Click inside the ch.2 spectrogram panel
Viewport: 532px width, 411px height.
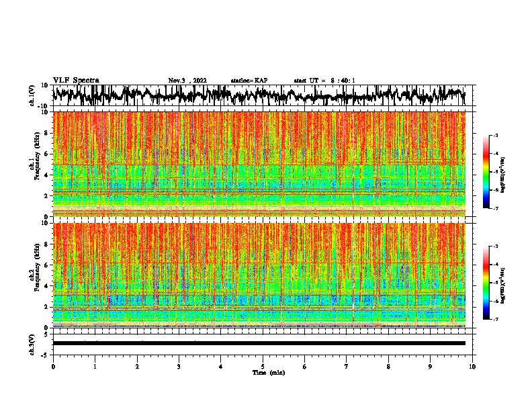259,275
